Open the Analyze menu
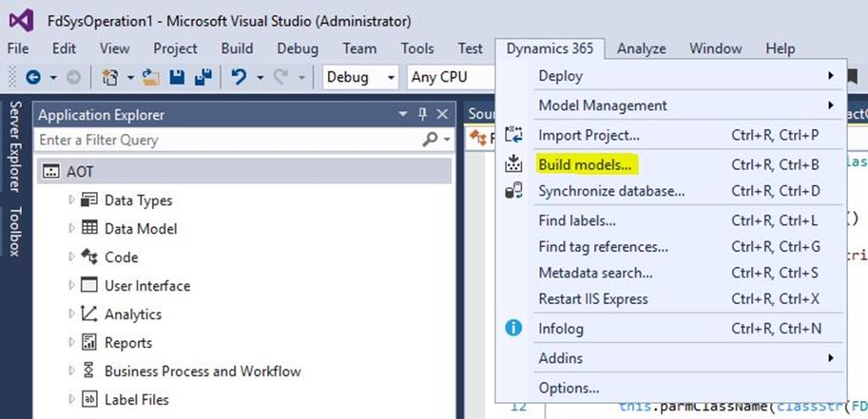868x419 pixels. pyautogui.click(x=642, y=48)
